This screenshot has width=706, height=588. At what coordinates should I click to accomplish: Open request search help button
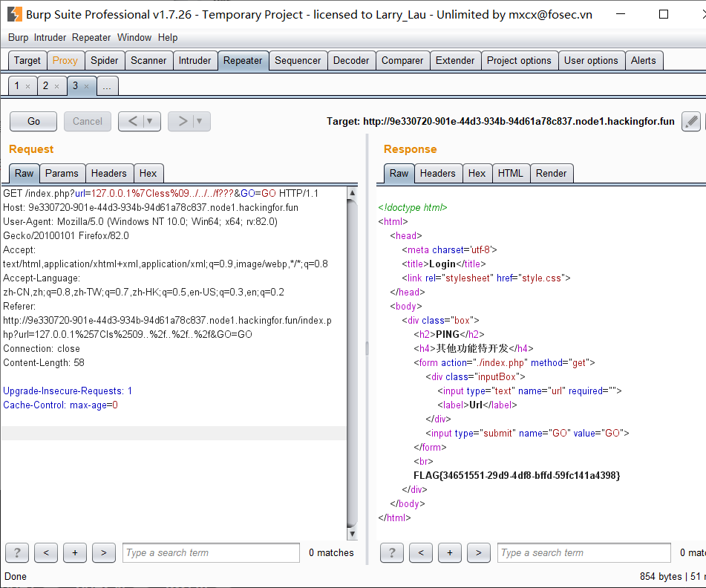click(17, 552)
